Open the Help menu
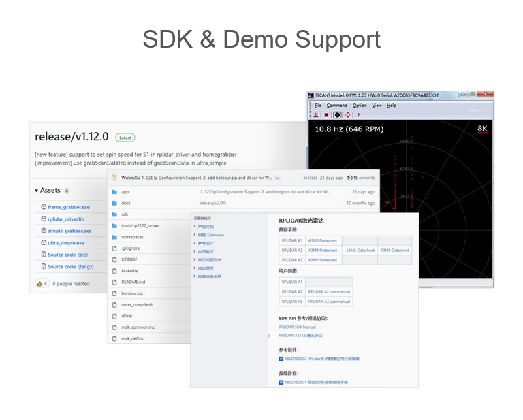The width and height of the screenshot is (523, 420). click(392, 106)
